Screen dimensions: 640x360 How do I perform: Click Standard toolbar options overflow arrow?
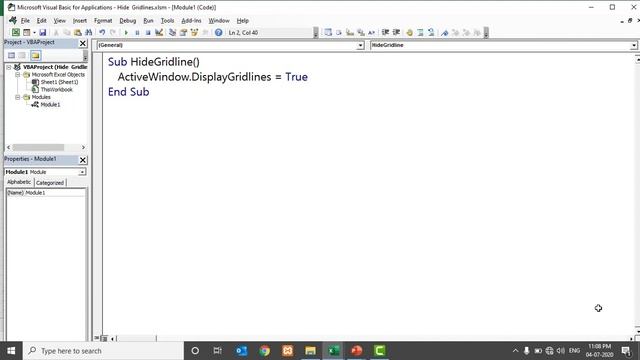point(316,33)
